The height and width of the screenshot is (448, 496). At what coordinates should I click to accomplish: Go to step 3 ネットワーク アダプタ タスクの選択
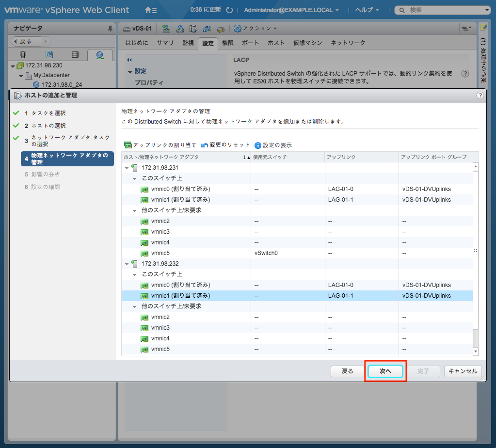tap(67, 141)
